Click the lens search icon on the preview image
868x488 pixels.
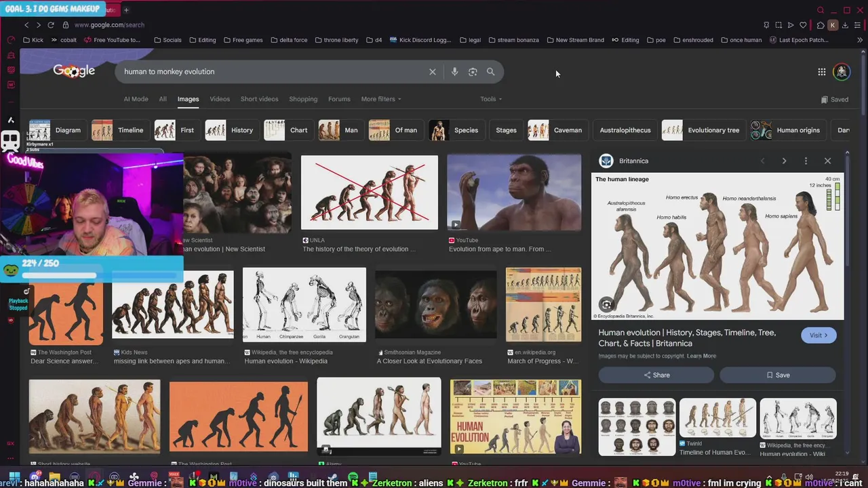click(x=606, y=305)
